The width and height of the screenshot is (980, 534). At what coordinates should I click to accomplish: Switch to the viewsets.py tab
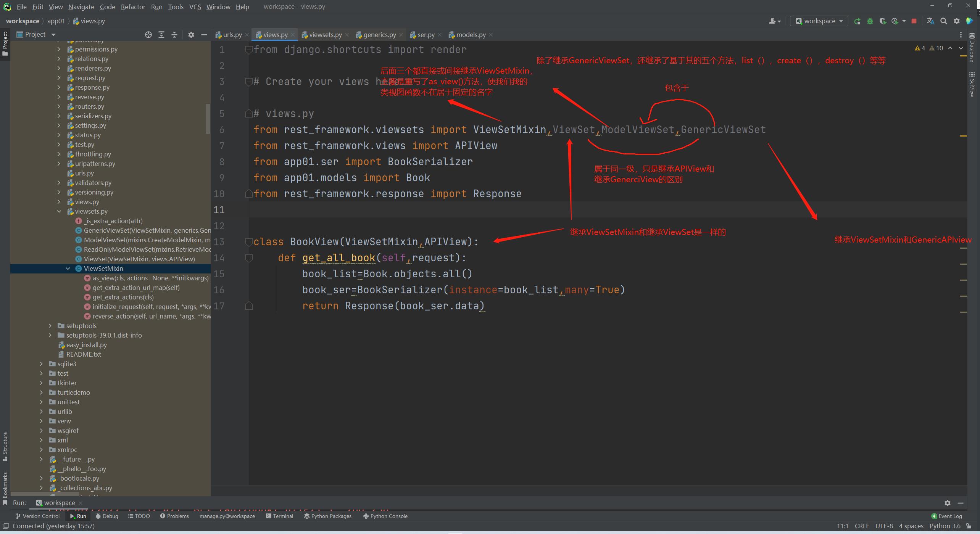[x=325, y=35]
